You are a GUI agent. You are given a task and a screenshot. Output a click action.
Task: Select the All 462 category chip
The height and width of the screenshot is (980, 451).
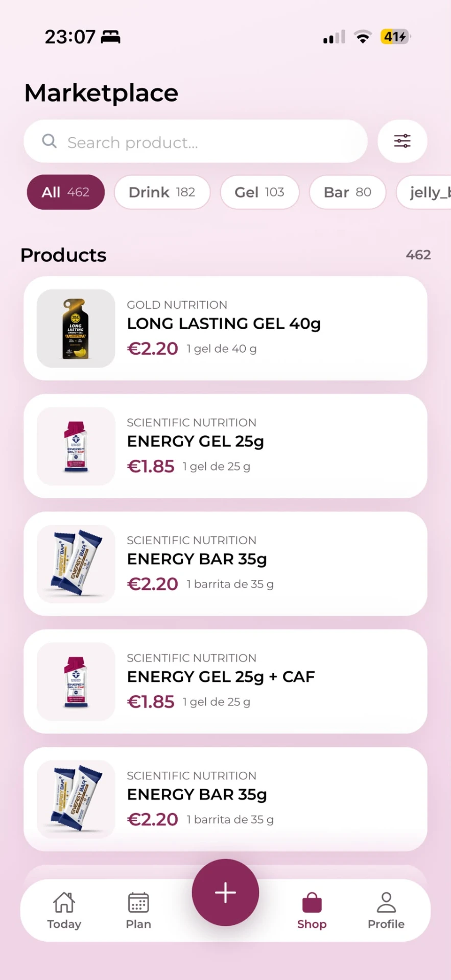click(x=65, y=192)
